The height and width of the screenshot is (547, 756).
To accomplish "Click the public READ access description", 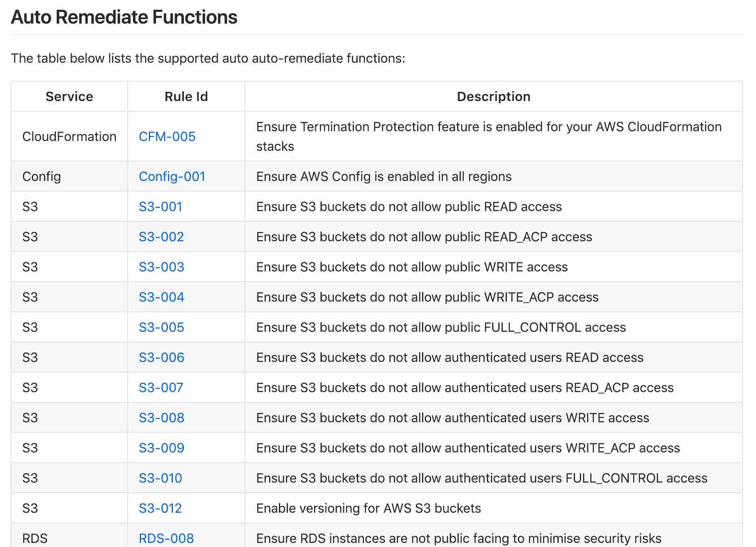I will click(409, 207).
